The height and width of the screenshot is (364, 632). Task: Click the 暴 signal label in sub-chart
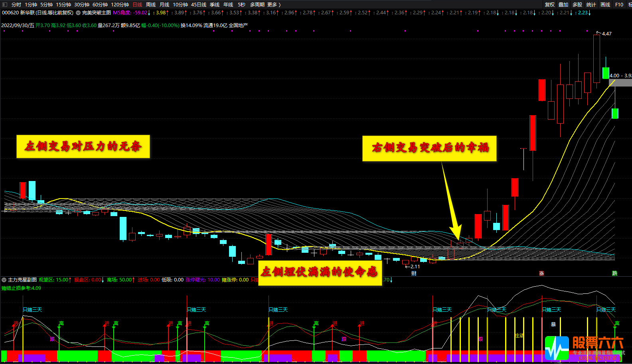[x=553, y=325]
